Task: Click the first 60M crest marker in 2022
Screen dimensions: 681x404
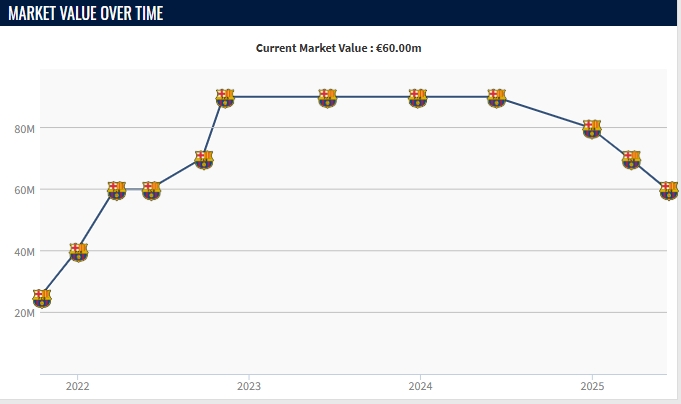Action: tap(116, 190)
